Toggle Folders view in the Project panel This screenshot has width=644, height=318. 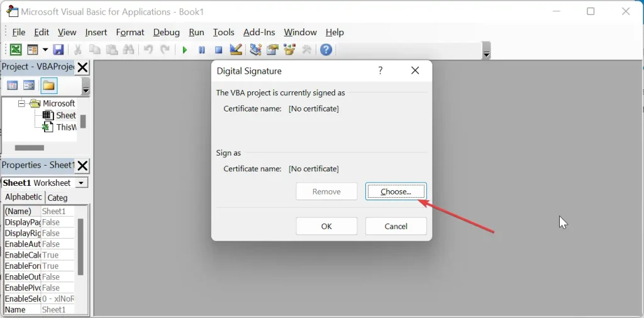click(48, 86)
